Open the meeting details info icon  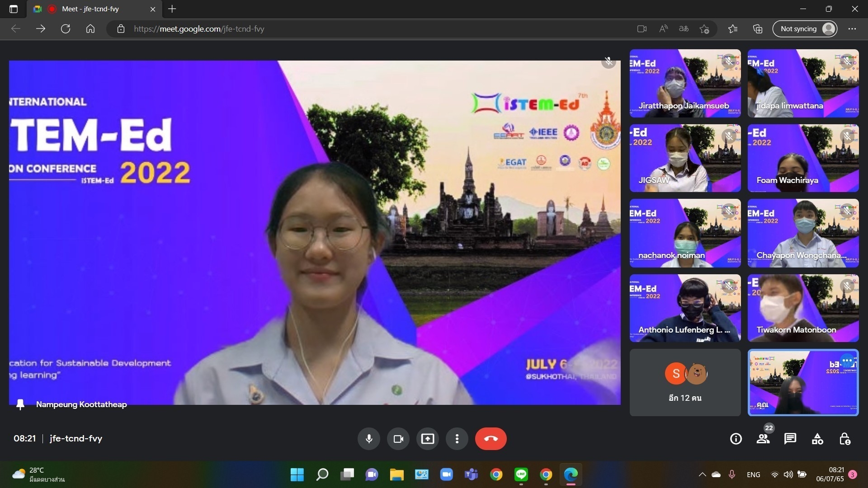[x=736, y=439]
